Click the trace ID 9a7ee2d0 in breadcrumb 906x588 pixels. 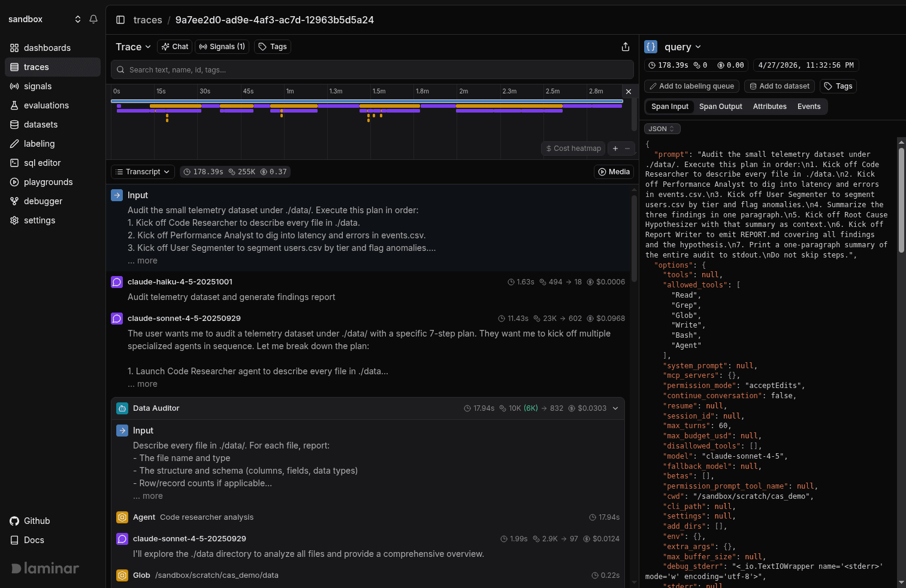coord(274,20)
